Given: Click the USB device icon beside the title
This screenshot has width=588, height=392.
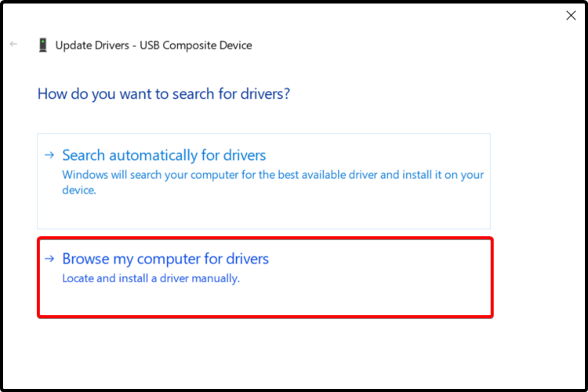Looking at the screenshot, I should pyautogui.click(x=42, y=45).
